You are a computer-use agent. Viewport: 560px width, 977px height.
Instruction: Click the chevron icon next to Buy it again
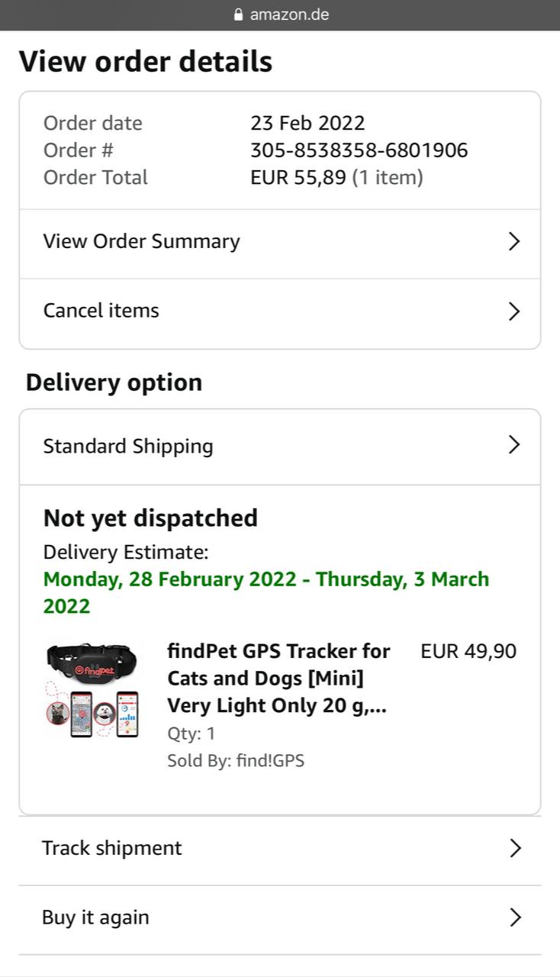coord(516,917)
